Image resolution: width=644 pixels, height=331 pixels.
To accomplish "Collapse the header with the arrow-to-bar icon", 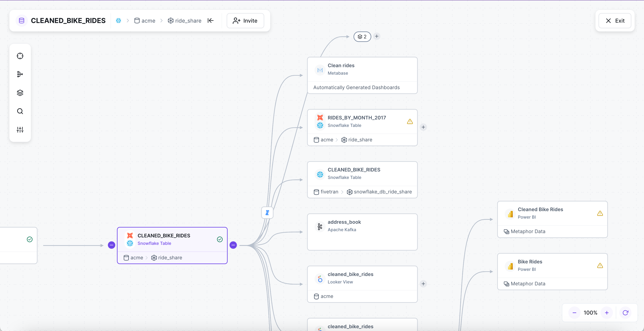I will 210,20.
